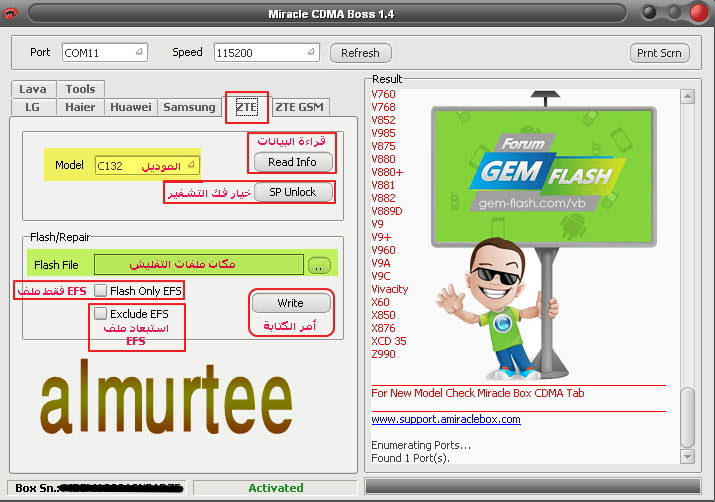This screenshot has height=502, width=715.
Task: Click the Flash File path field
Action: pyautogui.click(x=199, y=264)
